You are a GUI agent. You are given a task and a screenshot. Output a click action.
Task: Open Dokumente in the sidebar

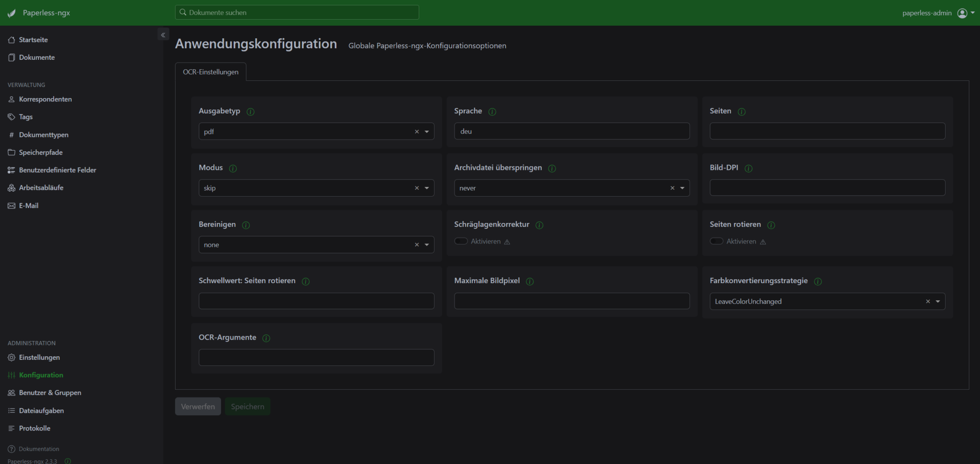pos(32,57)
